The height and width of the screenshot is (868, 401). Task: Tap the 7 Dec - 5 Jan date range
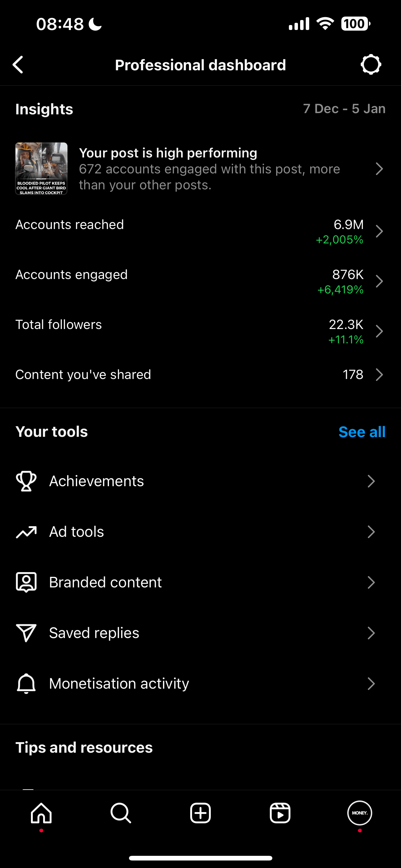coord(344,109)
